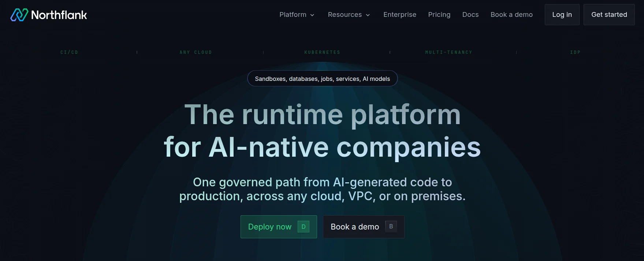Click the Northflank logo icon

tap(19, 15)
